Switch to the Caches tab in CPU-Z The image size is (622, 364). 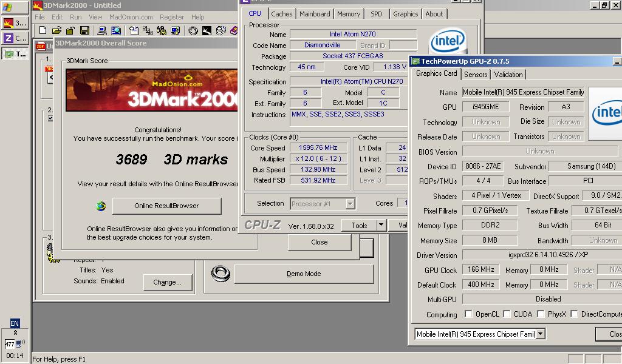[282, 14]
